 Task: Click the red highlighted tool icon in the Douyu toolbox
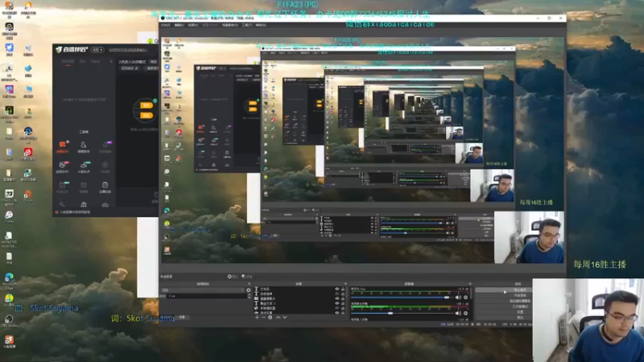[63, 146]
